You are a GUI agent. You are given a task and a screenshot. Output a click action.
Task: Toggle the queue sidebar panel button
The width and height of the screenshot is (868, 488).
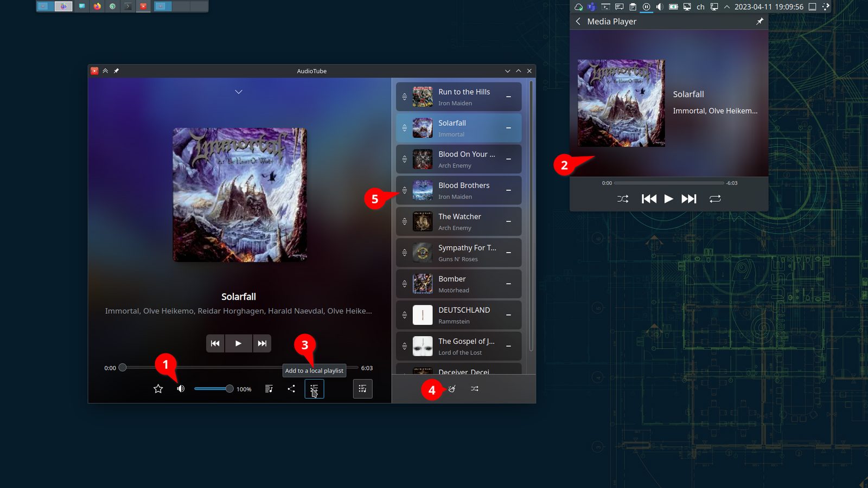(362, 389)
